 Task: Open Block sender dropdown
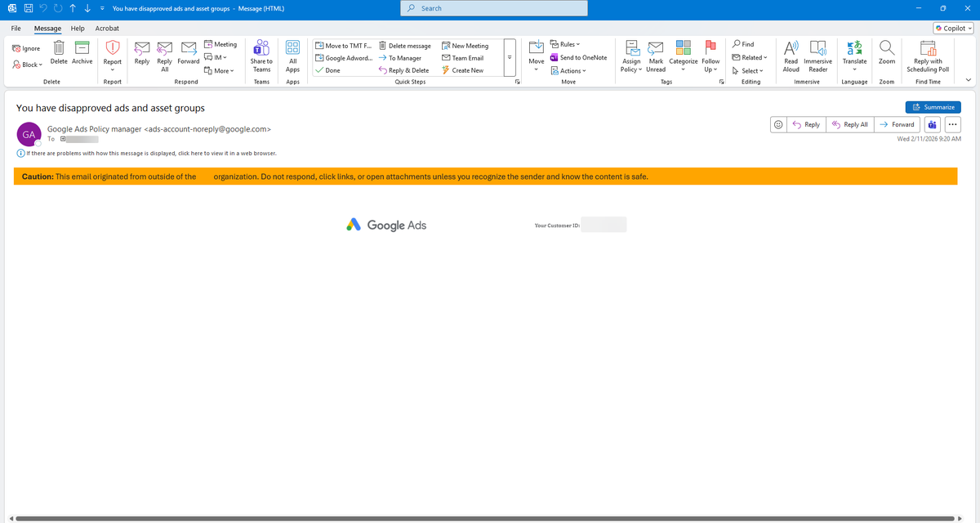click(27, 65)
